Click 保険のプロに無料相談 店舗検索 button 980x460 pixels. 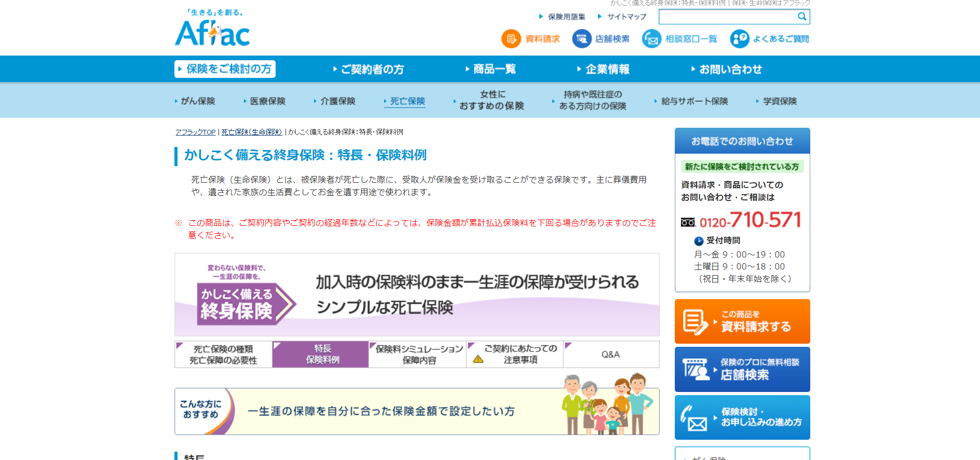pos(742,369)
